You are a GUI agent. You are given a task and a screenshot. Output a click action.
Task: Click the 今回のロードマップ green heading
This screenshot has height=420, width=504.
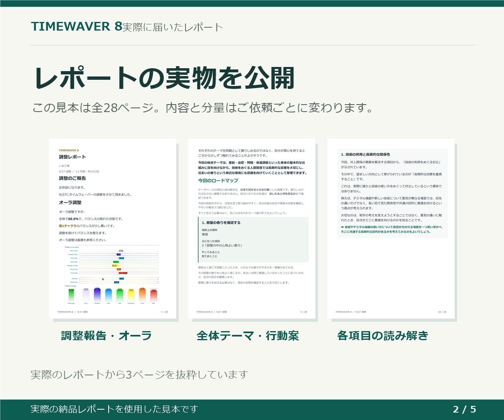[x=218, y=181]
